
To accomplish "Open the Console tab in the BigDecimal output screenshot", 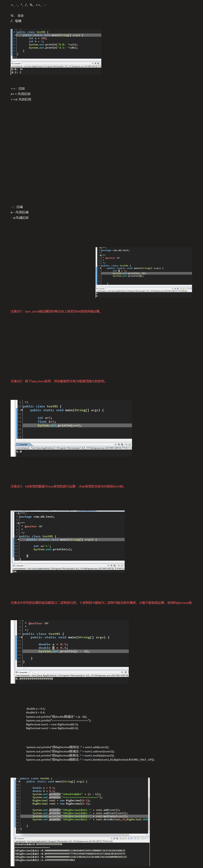I will click(x=20, y=838).
